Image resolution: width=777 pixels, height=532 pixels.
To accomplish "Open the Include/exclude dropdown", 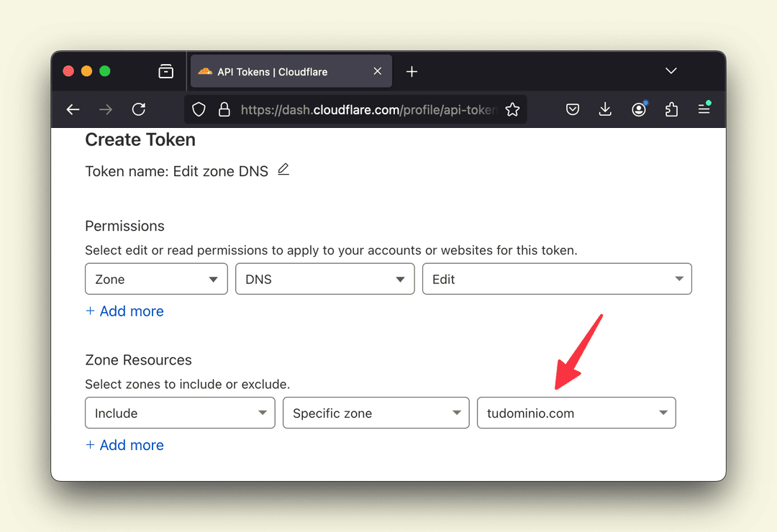I will [x=180, y=413].
